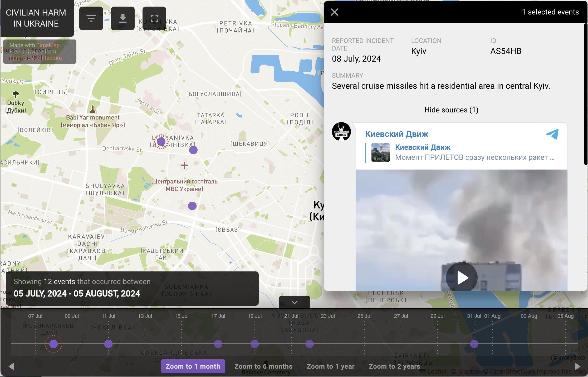Click the Dubky park tree icon
588x377 pixels.
16,94
